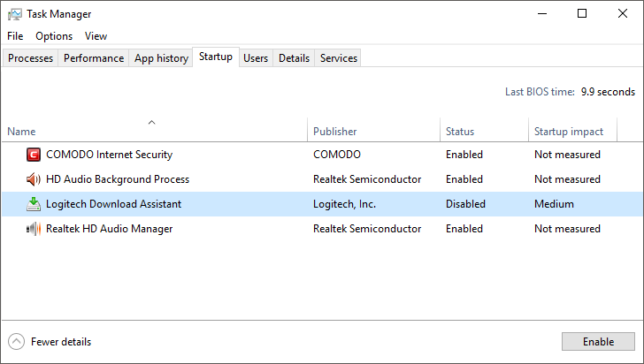Switch to the Services tab
The height and width of the screenshot is (364, 644).
coord(339,58)
